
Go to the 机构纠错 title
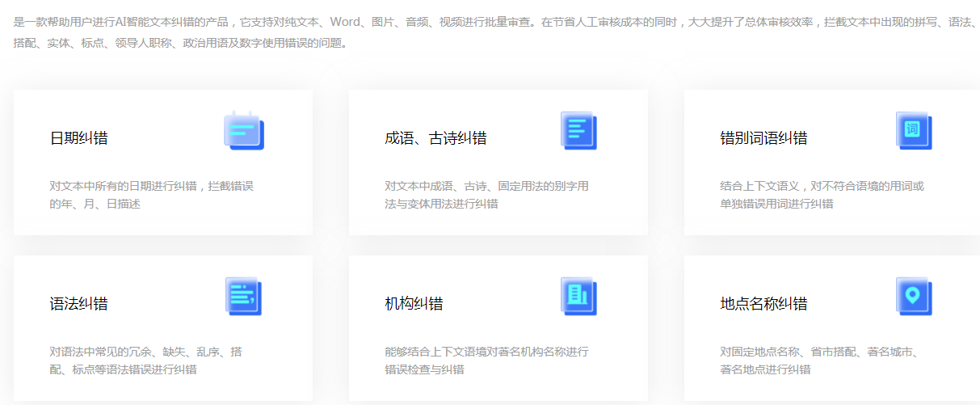[x=414, y=304]
